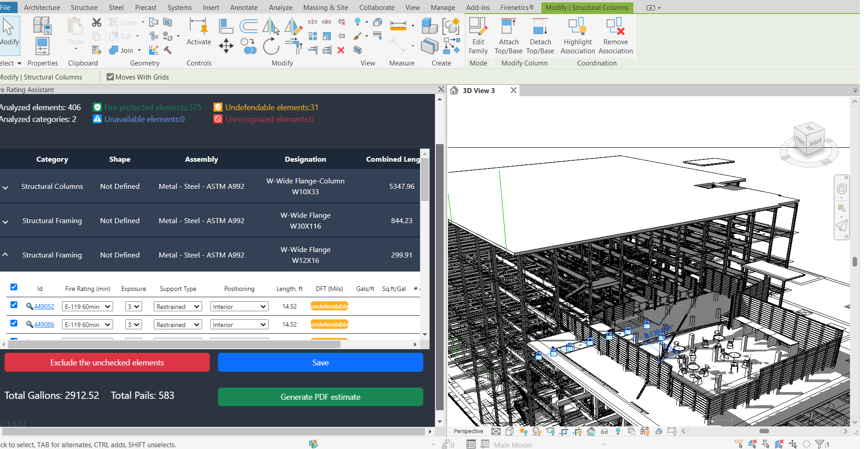Click Generate PDF estimate button
Screen dimensions: 868x449
(x=320, y=397)
